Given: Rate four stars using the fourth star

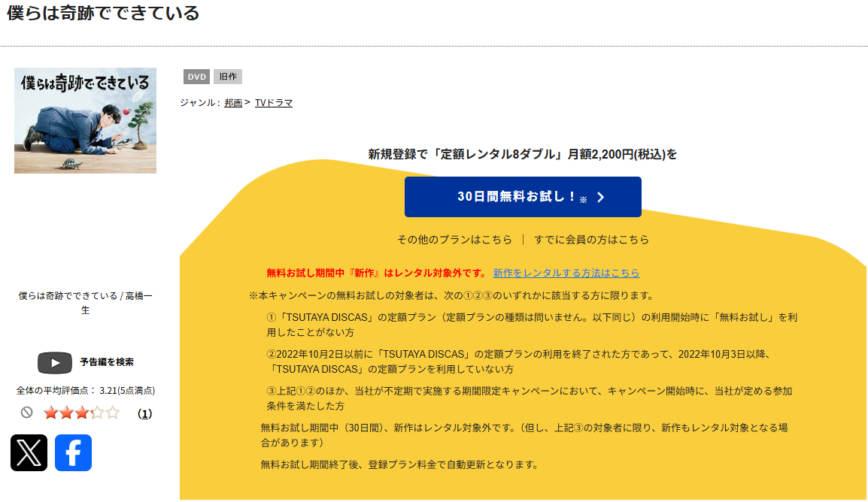Looking at the screenshot, I should click(x=98, y=413).
